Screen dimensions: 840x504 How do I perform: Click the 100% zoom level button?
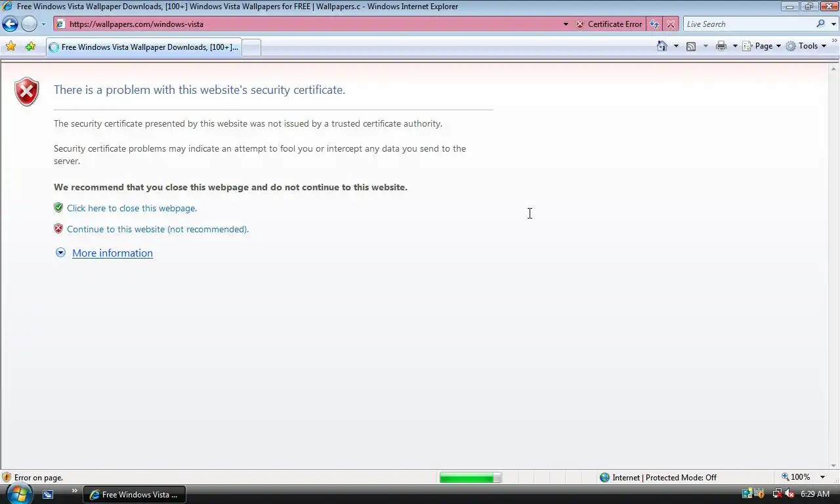pos(796,477)
